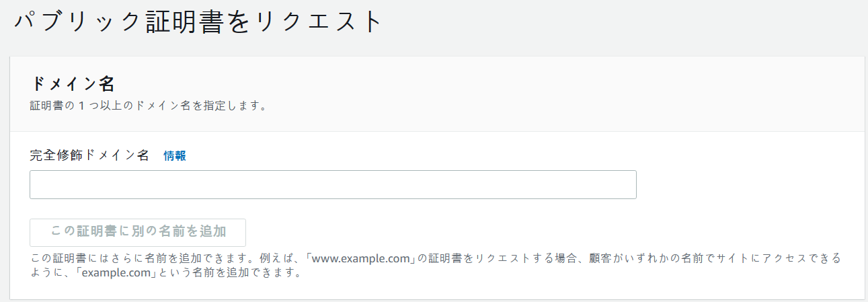Click the 完全修飾ドメイン名 field label

point(89,155)
